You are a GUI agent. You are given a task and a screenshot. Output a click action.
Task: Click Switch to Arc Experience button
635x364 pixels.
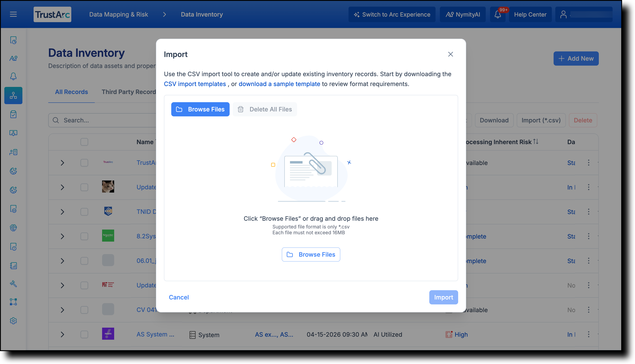(x=392, y=14)
